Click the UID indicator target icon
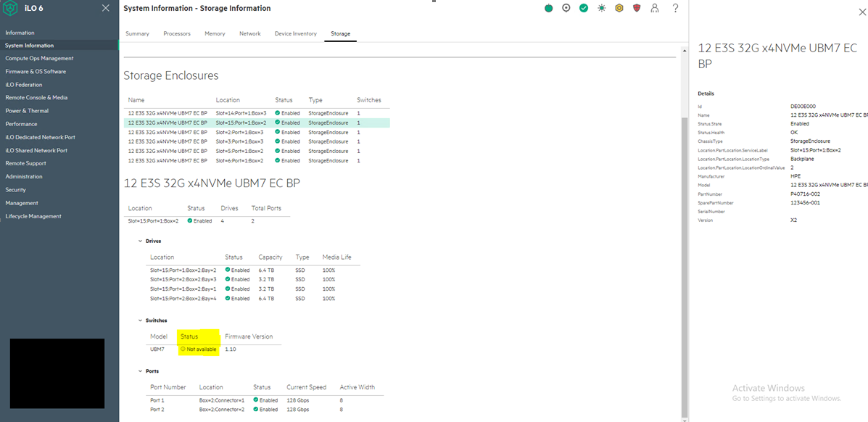Image resolution: width=868 pixels, height=422 pixels. click(566, 8)
